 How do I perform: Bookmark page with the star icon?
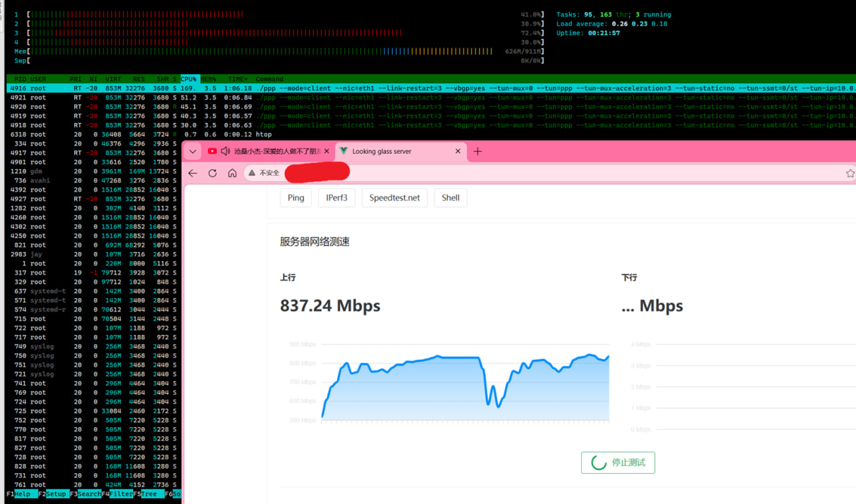point(850,173)
